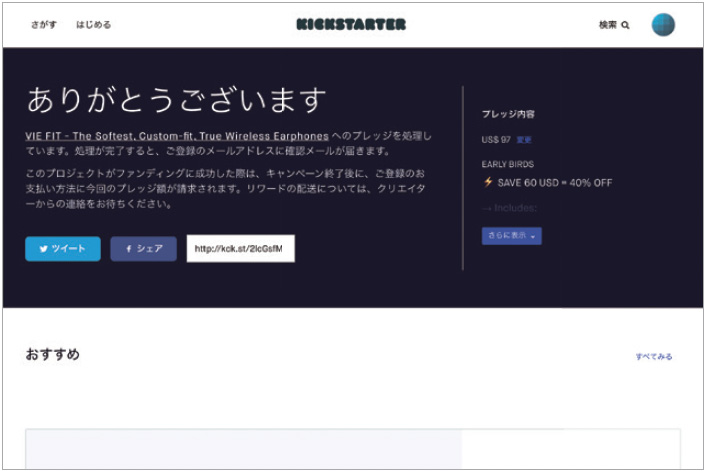Go to Kickstarter home via logo
The height and width of the screenshot is (471, 705).
point(351,24)
